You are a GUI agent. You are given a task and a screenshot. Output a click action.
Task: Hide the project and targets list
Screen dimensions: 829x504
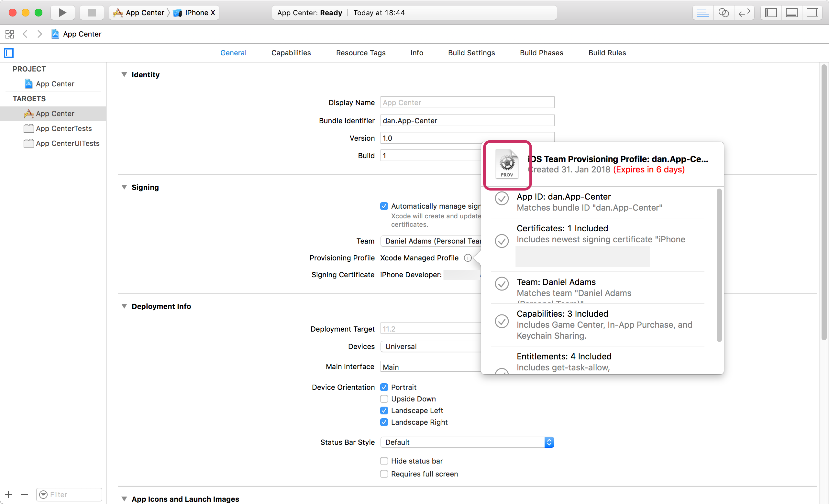pyautogui.click(x=9, y=53)
